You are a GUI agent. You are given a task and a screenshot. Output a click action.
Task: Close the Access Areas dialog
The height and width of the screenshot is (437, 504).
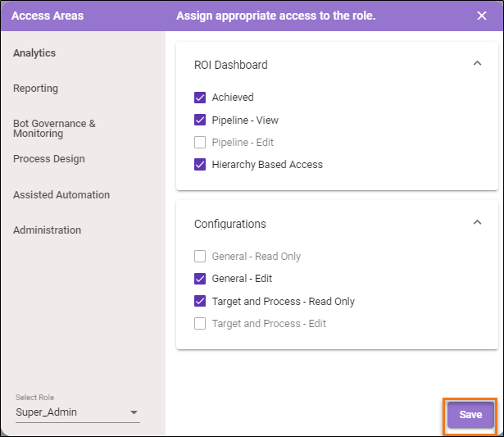pyautogui.click(x=481, y=16)
